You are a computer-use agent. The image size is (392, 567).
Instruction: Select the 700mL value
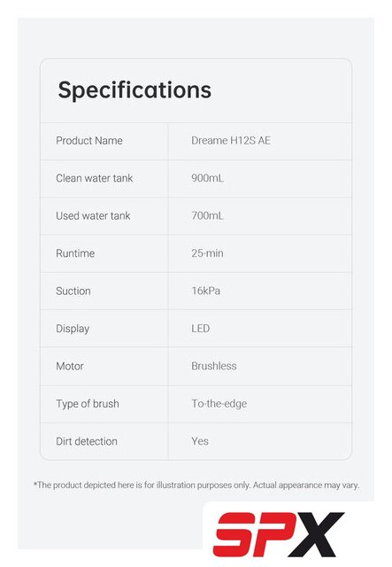point(207,216)
